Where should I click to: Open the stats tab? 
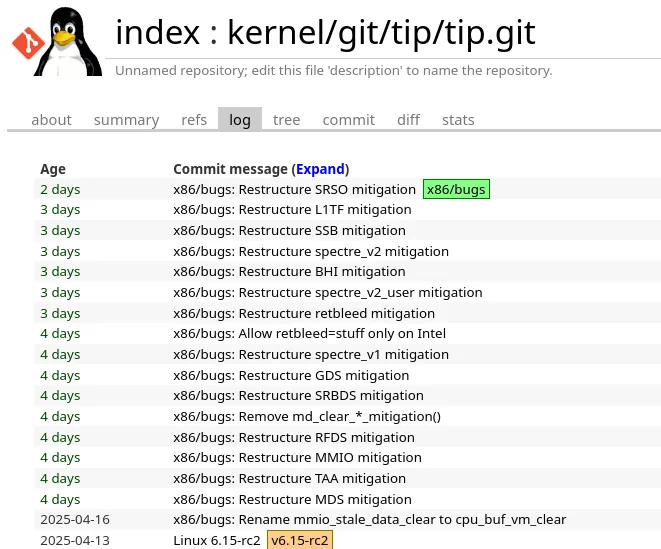(x=458, y=120)
